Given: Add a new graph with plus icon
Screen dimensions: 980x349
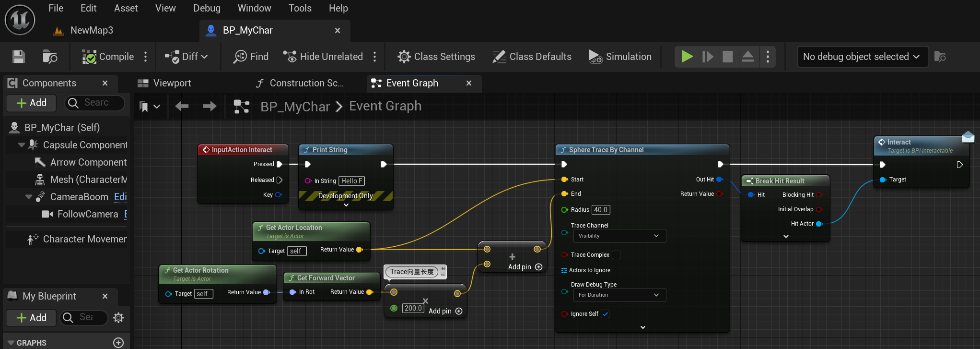Looking at the screenshot, I should click(118, 343).
